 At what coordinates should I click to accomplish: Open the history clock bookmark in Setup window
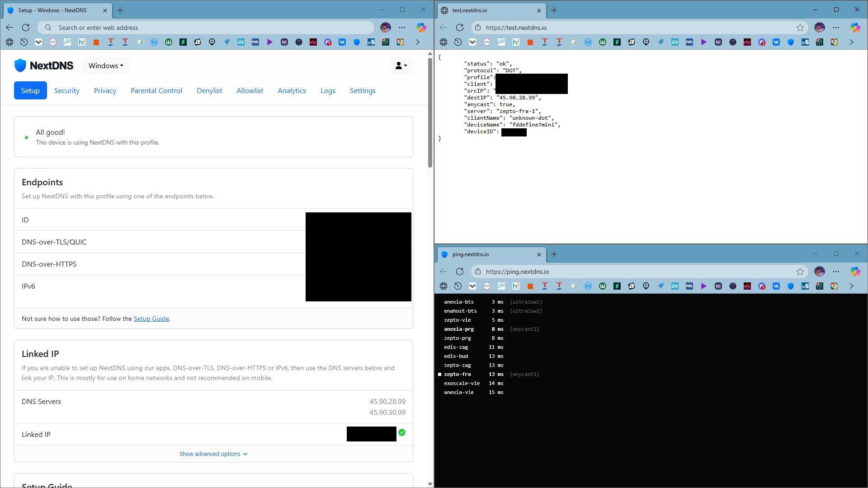click(24, 42)
